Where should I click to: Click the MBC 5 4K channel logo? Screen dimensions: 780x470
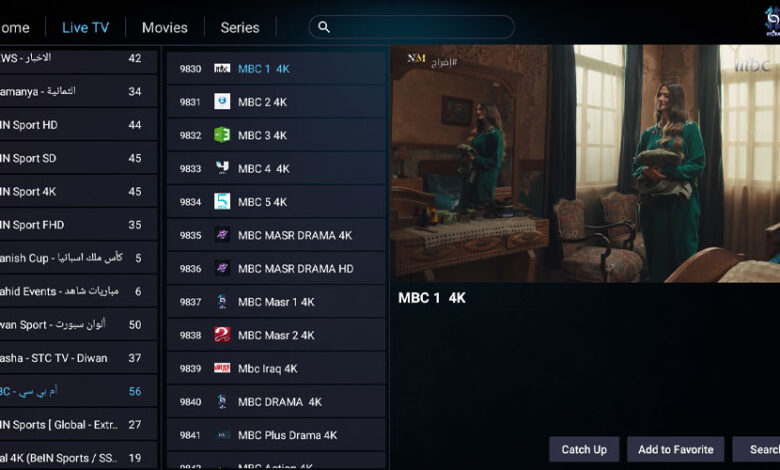(x=222, y=201)
